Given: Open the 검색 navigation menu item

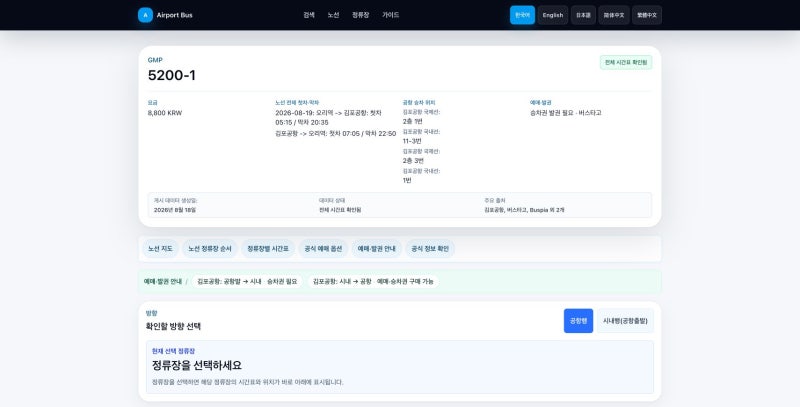Looking at the screenshot, I should pyautogui.click(x=309, y=15).
